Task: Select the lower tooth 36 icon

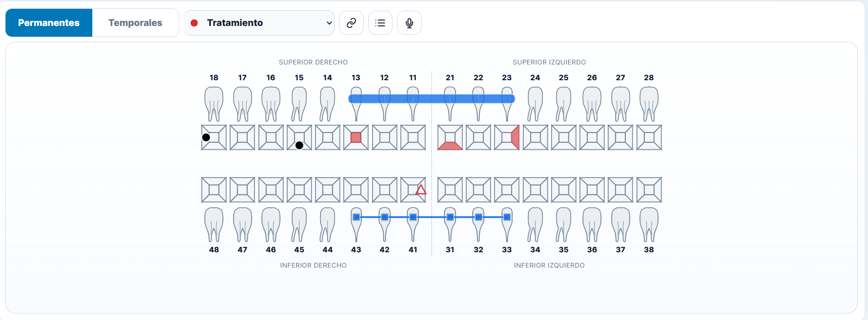Action: 592,224
